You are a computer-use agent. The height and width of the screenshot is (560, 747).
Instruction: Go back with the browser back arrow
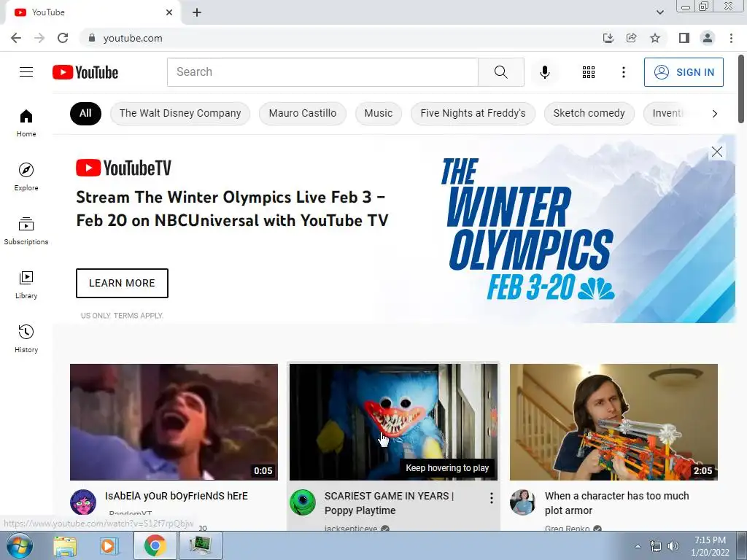(x=16, y=38)
